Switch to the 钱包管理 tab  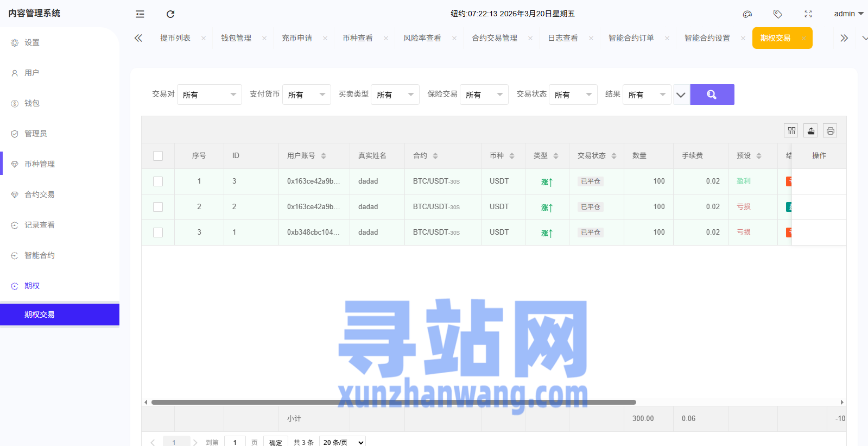point(236,38)
